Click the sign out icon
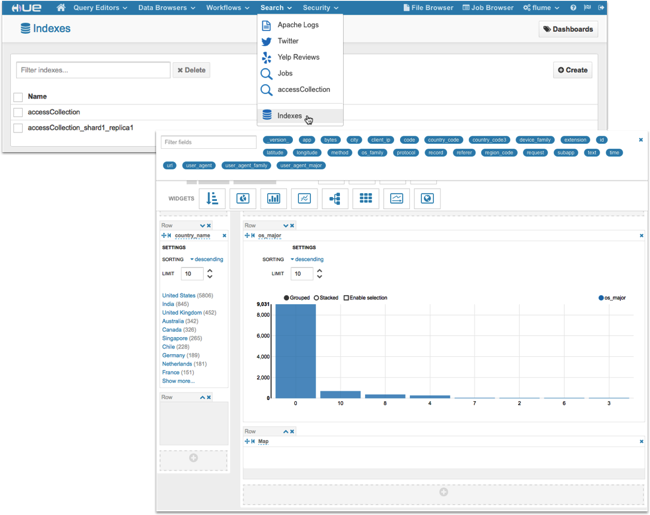This screenshot has height=515, width=650. [601, 7]
